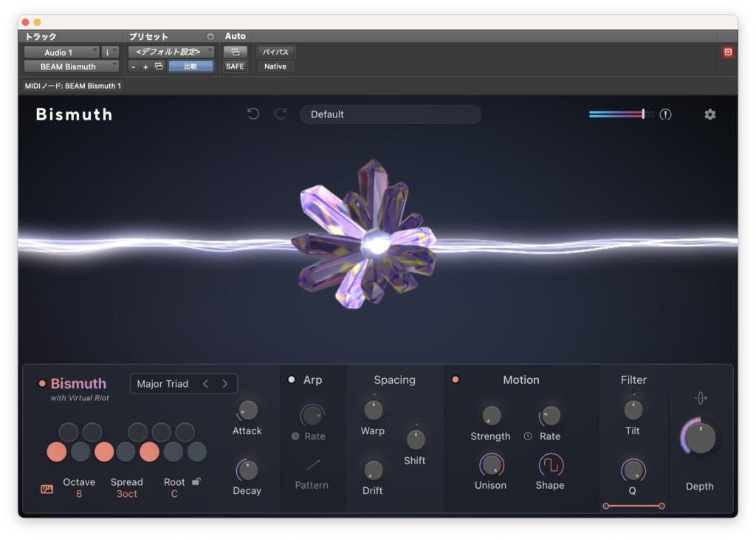Toggle the first black key circle
The width and height of the screenshot is (756, 539).
coord(69,432)
